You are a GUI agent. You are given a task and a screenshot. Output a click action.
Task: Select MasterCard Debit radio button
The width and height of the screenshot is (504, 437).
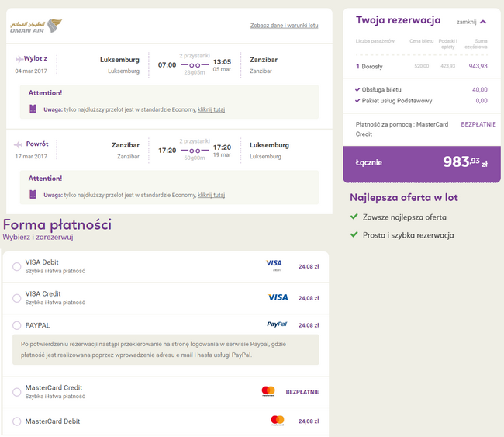(x=17, y=421)
